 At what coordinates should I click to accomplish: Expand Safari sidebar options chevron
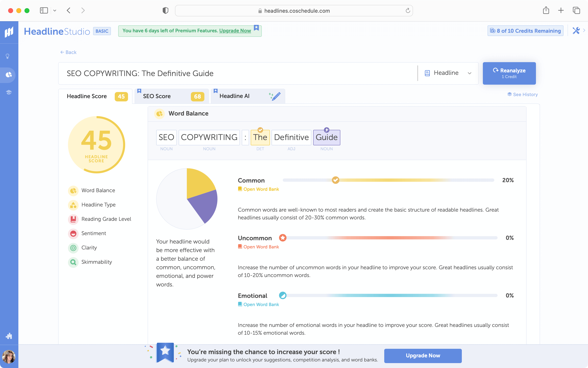point(55,10)
